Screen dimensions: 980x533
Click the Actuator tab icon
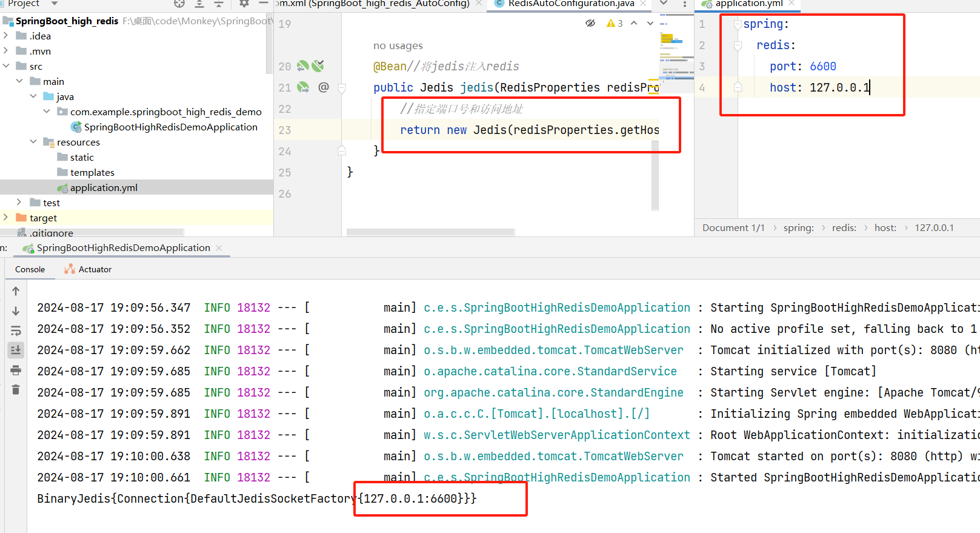tap(70, 269)
